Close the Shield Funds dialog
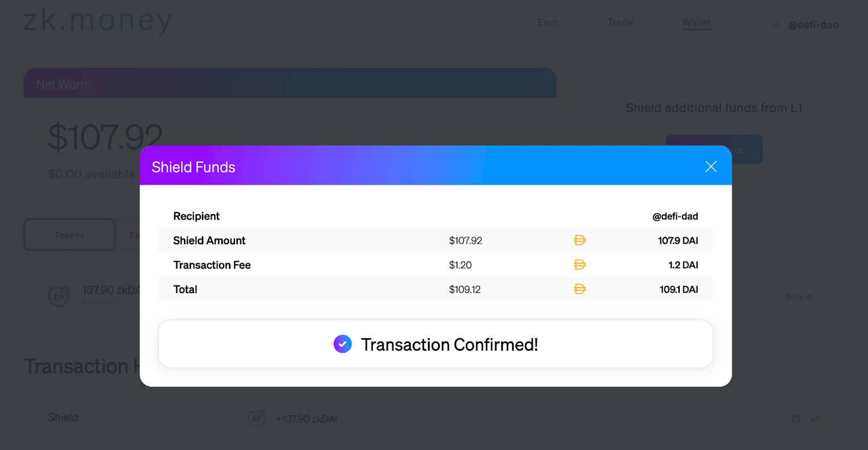The height and width of the screenshot is (450, 868). [711, 167]
